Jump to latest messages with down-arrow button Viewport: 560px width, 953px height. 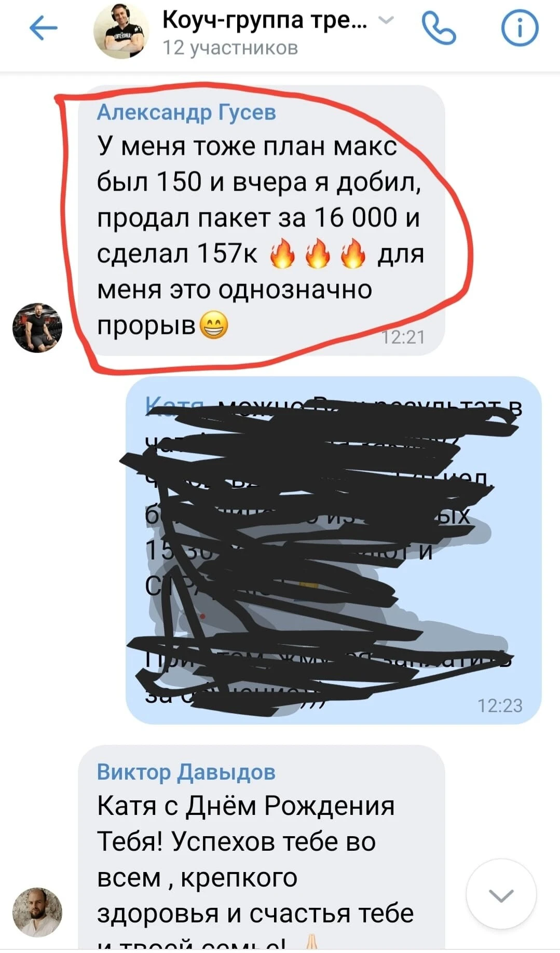pyautogui.click(x=501, y=895)
